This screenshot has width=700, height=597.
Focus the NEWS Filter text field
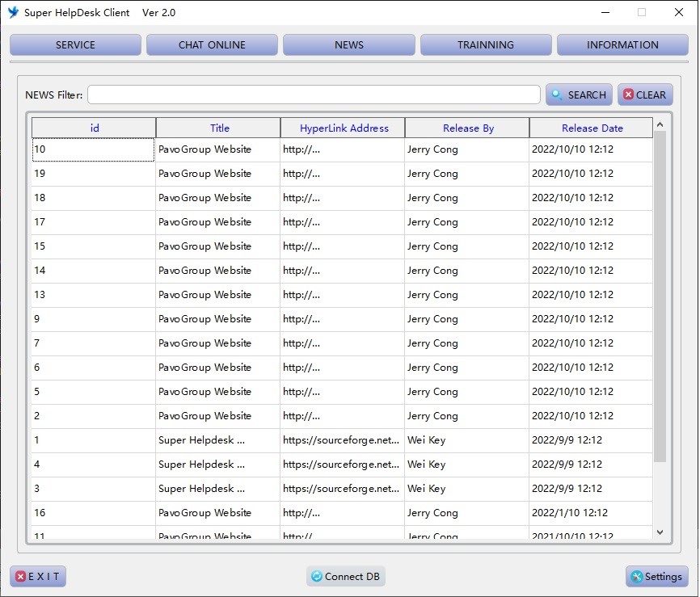pos(314,95)
